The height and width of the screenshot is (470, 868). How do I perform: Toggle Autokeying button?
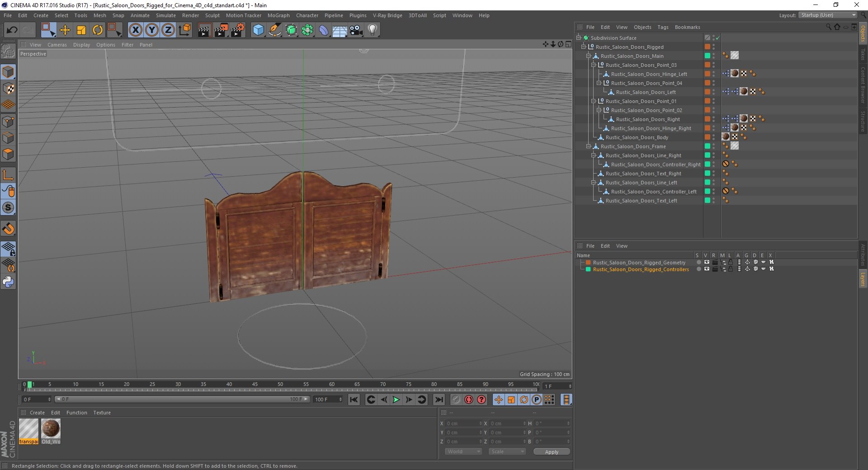[469, 399]
